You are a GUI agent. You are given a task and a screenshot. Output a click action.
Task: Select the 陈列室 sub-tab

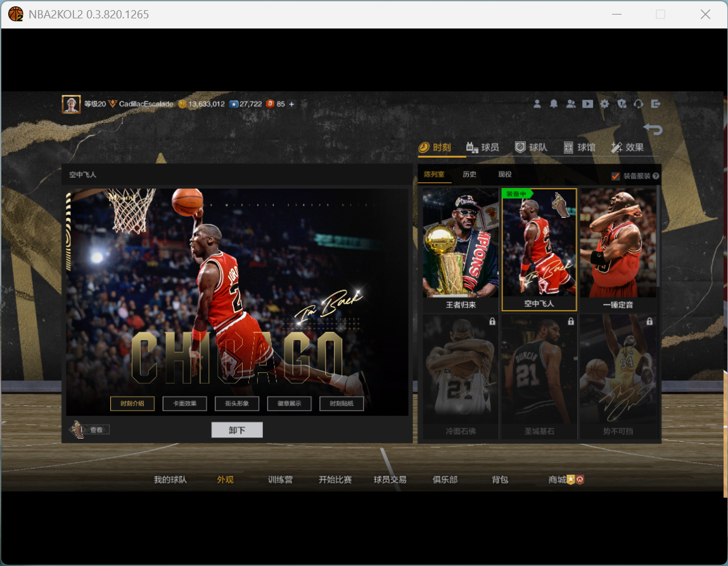434,175
